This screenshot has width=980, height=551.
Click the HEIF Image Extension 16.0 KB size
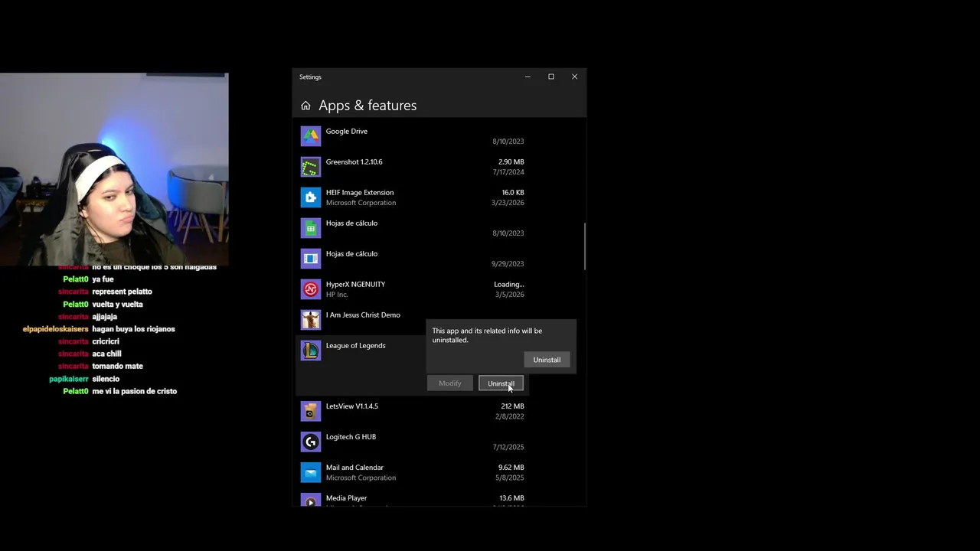coord(513,192)
